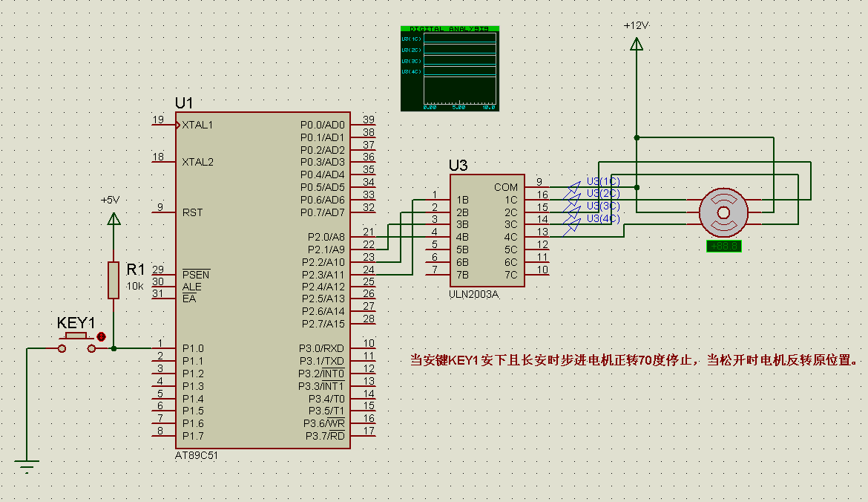The height and width of the screenshot is (502, 868).
Task: Select the AT89C51 part name label
Action: pos(197,455)
